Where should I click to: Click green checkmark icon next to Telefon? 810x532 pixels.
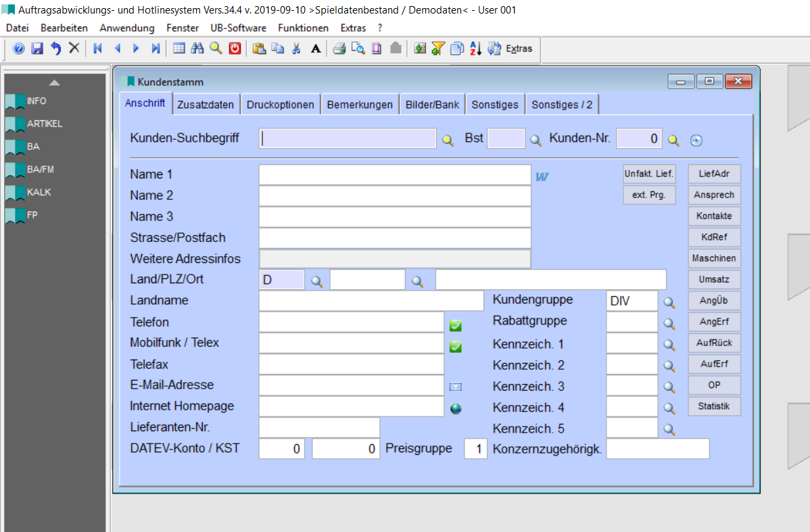(x=456, y=326)
